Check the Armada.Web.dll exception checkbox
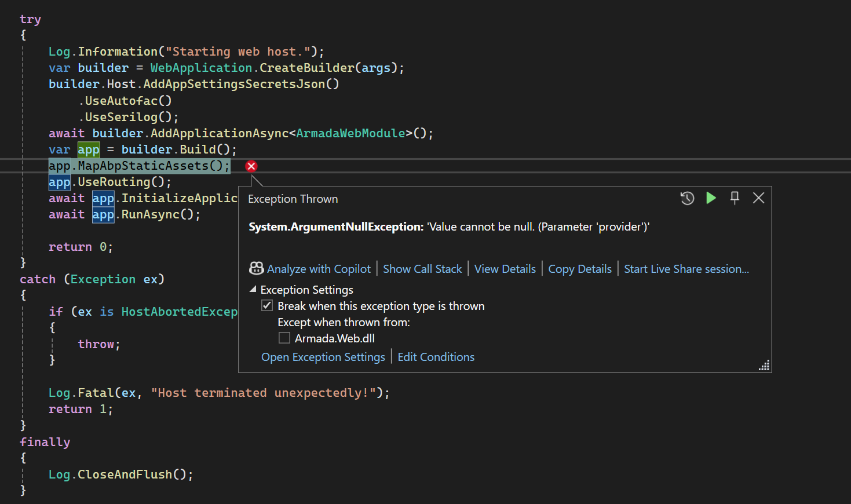Viewport: 851px width, 504px height. [x=284, y=338]
